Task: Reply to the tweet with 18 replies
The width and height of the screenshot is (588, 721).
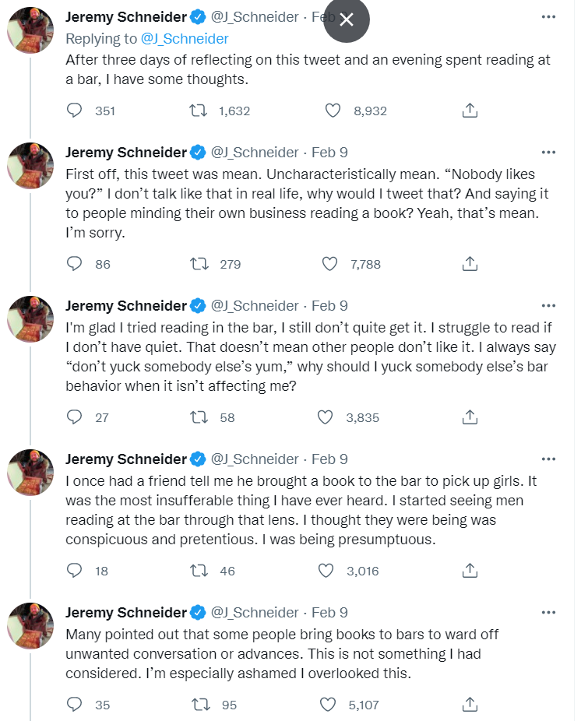Action: 75,571
